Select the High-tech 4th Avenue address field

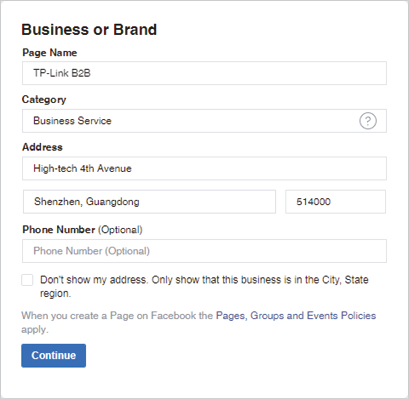click(204, 168)
